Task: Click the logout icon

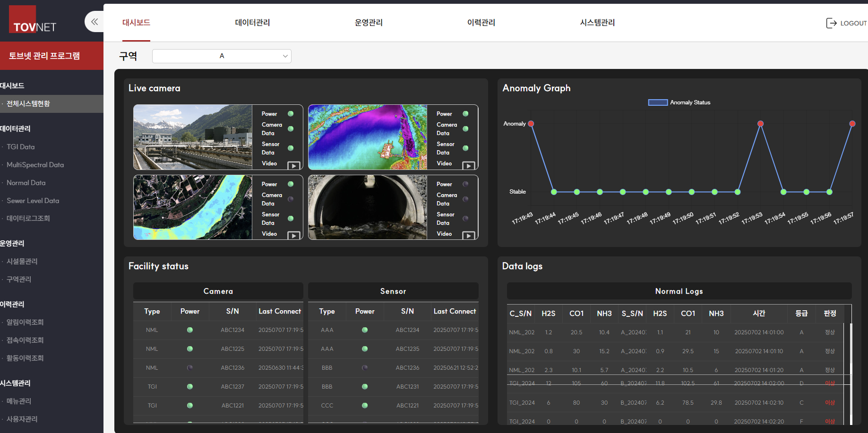Action: point(831,23)
